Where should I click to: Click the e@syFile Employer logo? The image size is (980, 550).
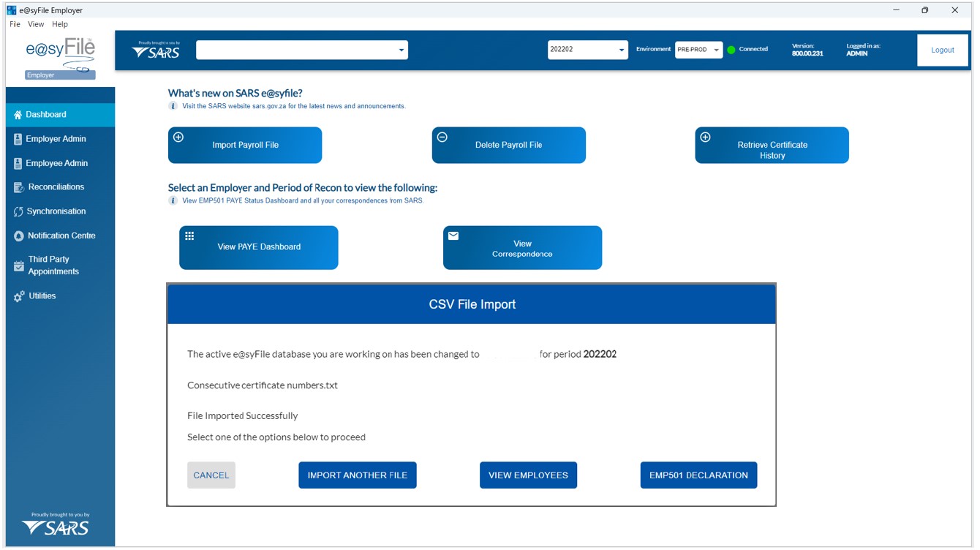click(x=60, y=58)
